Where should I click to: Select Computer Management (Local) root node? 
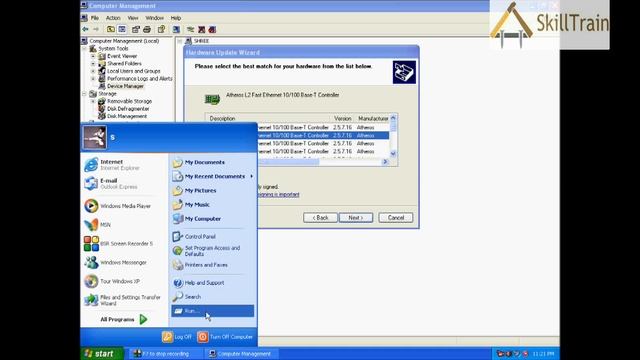point(124,41)
